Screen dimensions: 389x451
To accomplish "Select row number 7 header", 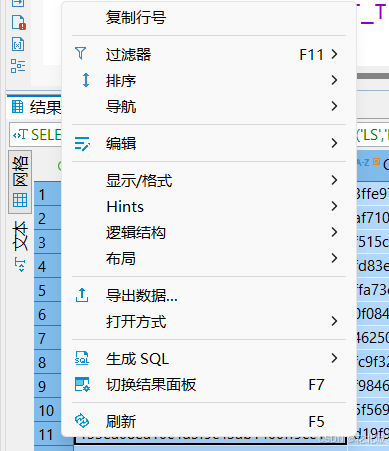I will click(48, 338).
